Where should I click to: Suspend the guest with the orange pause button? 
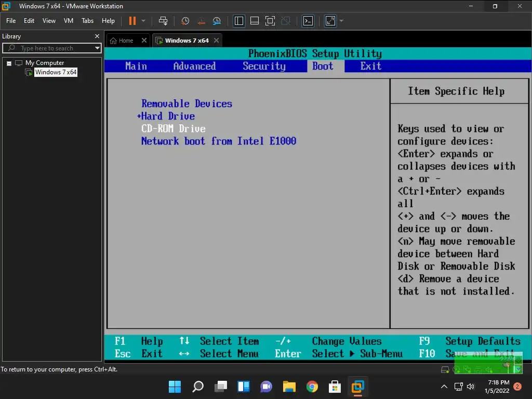pos(132,21)
